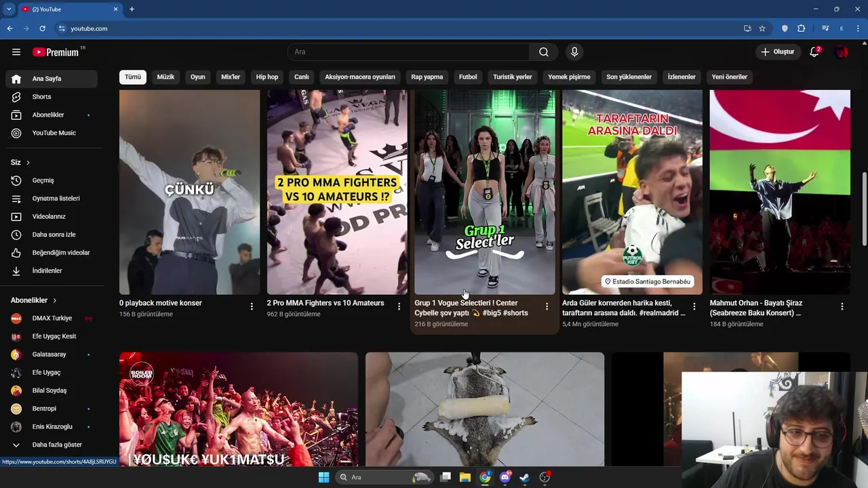The width and height of the screenshot is (868, 488).
Task: Click the Oluştur create button
Action: [778, 52]
